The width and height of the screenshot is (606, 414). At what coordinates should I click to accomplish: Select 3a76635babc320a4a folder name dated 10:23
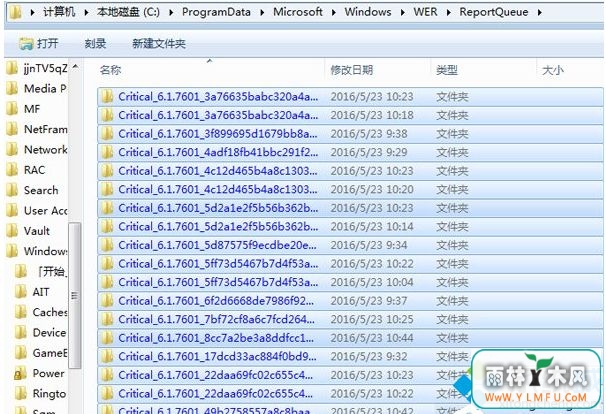(218, 97)
